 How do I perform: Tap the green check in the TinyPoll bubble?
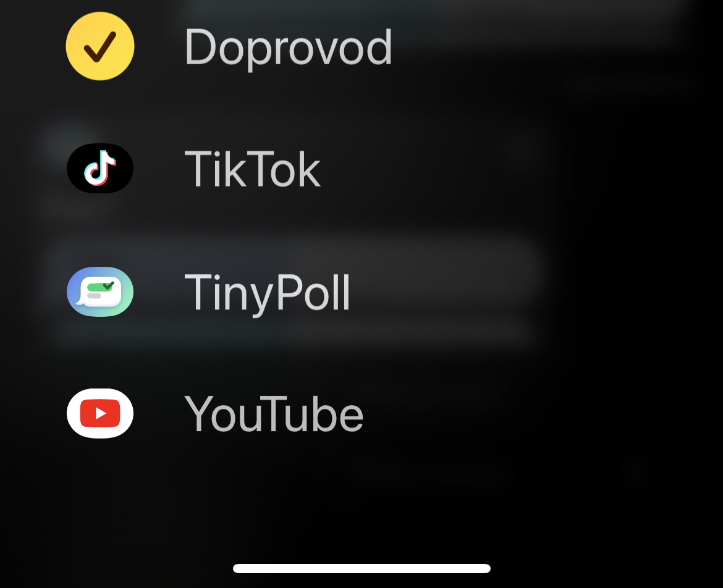click(x=108, y=285)
